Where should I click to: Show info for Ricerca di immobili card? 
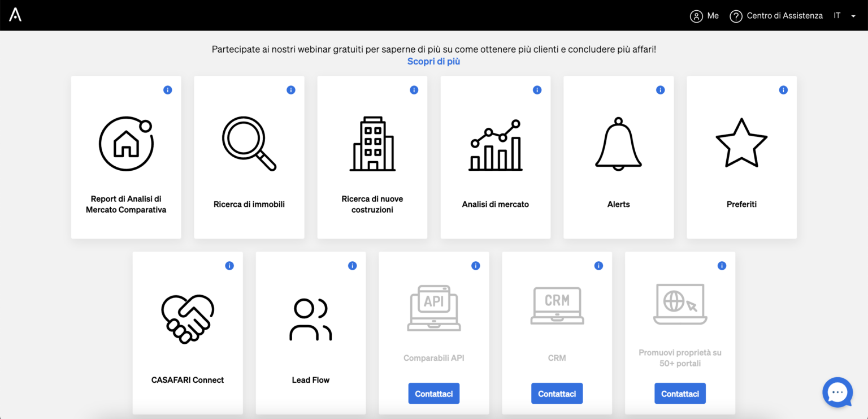[291, 90]
